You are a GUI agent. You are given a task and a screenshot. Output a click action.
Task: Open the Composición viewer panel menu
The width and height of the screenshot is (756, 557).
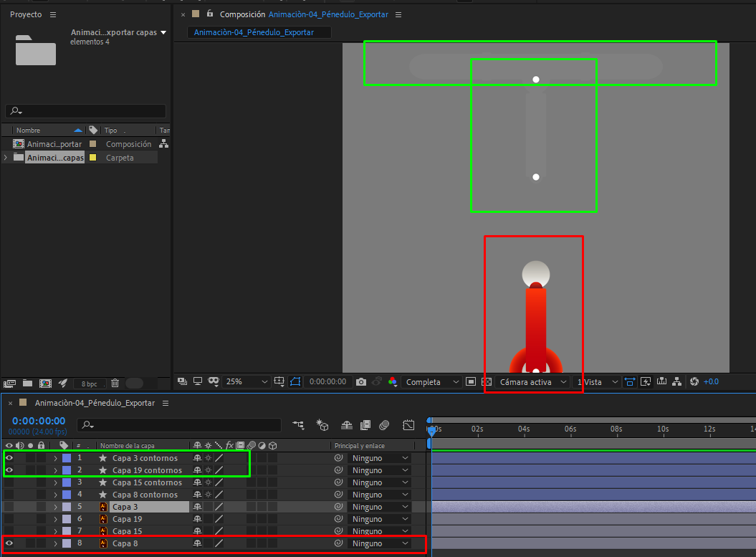(398, 14)
